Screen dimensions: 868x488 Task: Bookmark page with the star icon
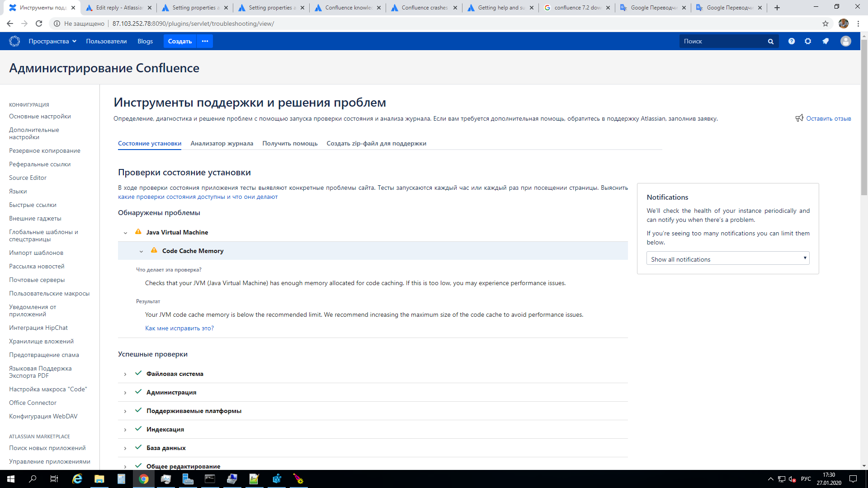click(826, 23)
